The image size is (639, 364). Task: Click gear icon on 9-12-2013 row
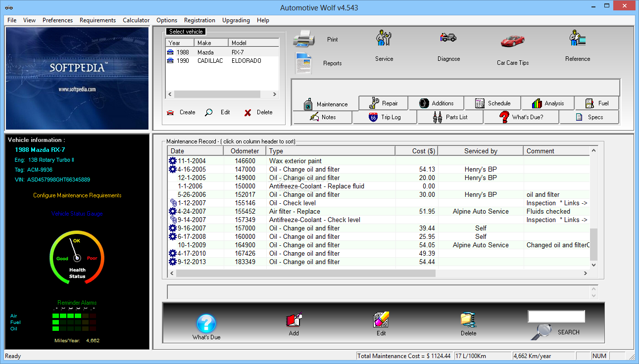[x=172, y=262]
